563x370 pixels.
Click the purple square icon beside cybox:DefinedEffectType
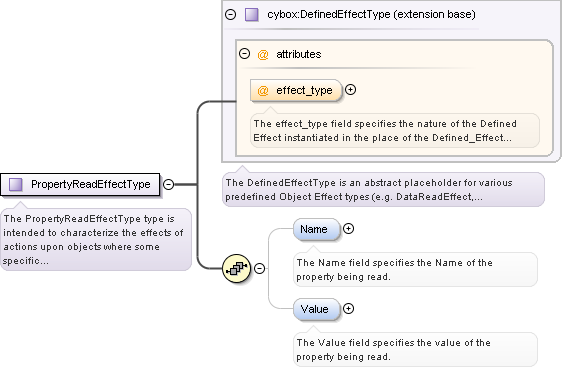tap(251, 15)
